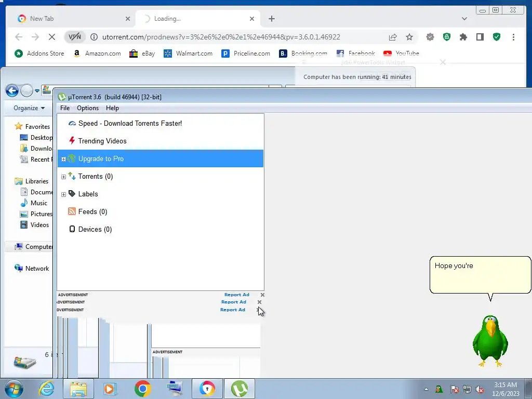
Task: Click the Speed gauge icon
Action: (x=72, y=123)
